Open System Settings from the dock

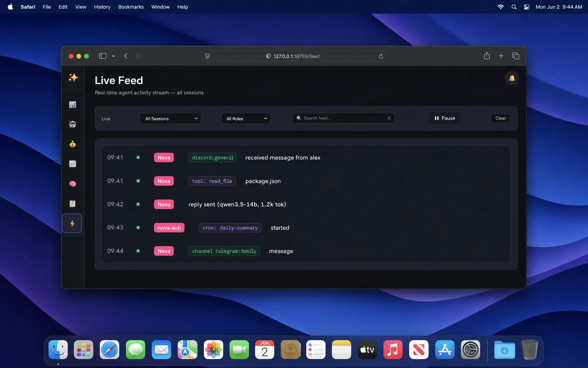pyautogui.click(x=471, y=350)
